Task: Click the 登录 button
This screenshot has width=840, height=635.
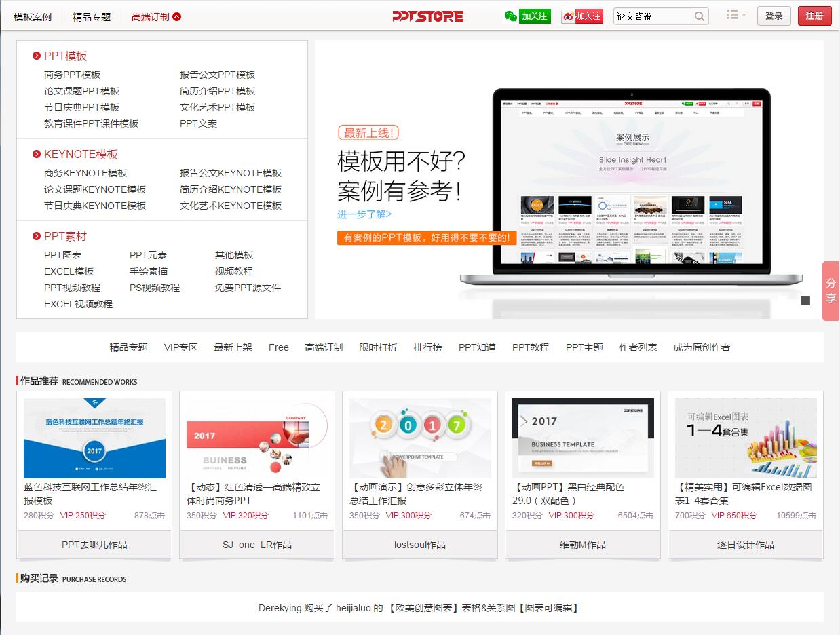Action: [774, 16]
